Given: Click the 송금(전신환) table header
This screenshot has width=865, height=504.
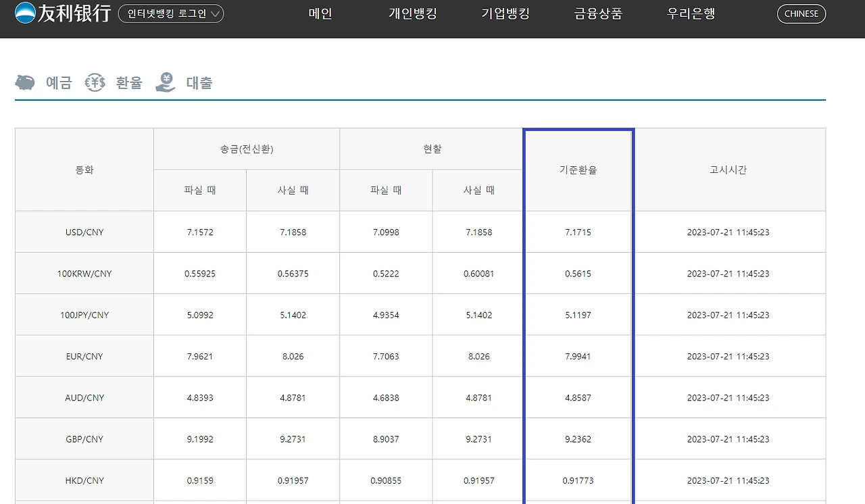Looking at the screenshot, I should click(246, 149).
